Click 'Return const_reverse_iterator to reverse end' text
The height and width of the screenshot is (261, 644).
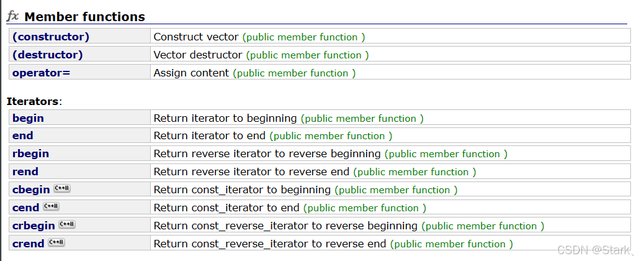270,244
